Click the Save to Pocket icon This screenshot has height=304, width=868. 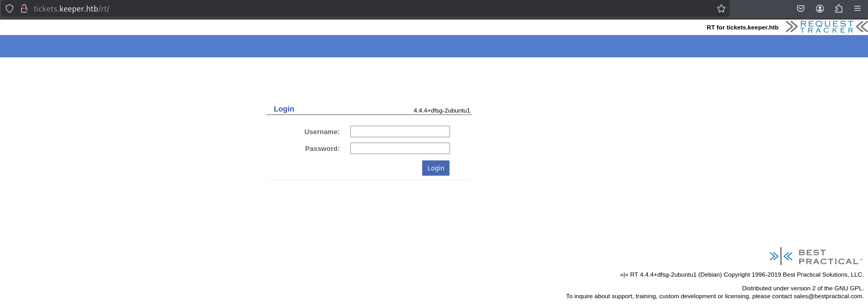coord(801,8)
